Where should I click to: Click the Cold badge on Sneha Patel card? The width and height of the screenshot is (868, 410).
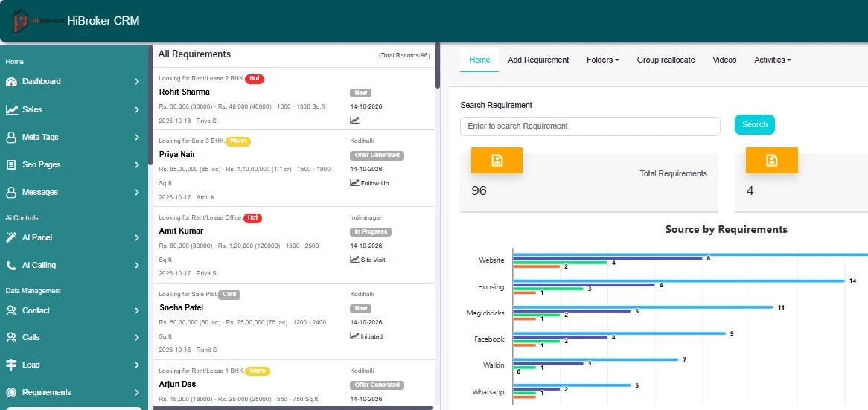click(x=230, y=295)
